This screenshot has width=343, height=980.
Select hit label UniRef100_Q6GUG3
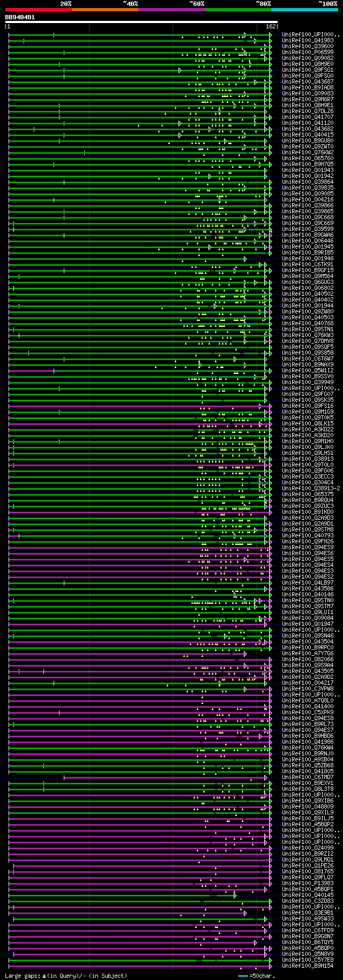pyautogui.click(x=308, y=282)
